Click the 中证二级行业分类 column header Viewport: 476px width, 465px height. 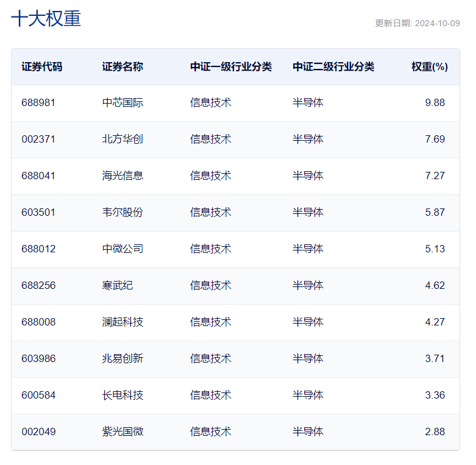tap(333, 67)
